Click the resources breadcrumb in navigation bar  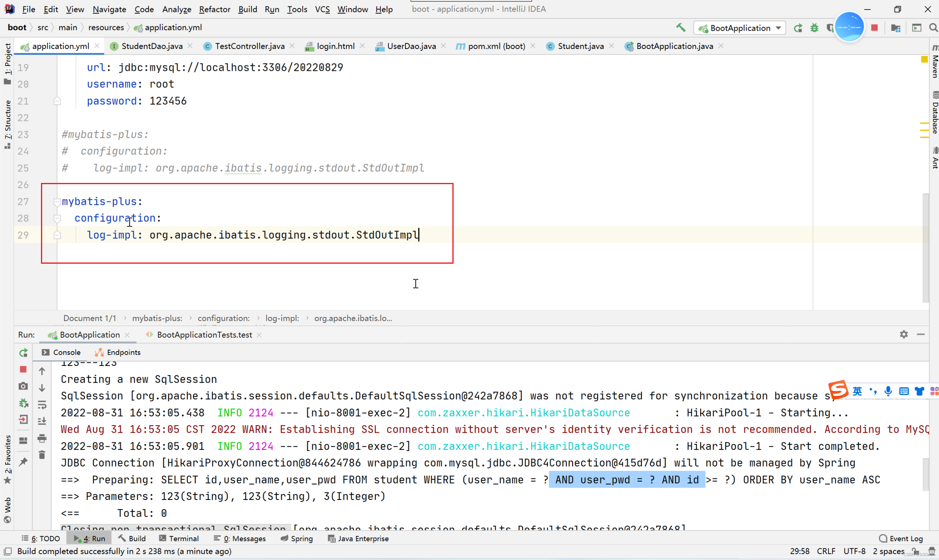pyautogui.click(x=106, y=27)
